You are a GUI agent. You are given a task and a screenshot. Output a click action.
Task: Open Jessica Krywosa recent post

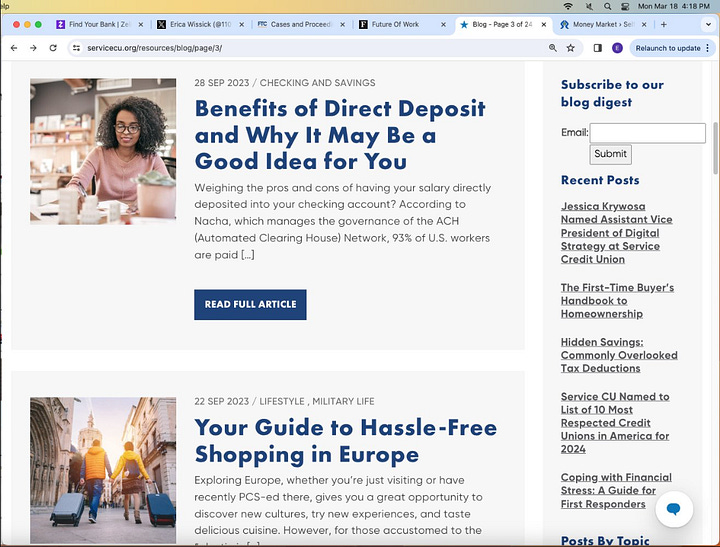tap(616, 233)
